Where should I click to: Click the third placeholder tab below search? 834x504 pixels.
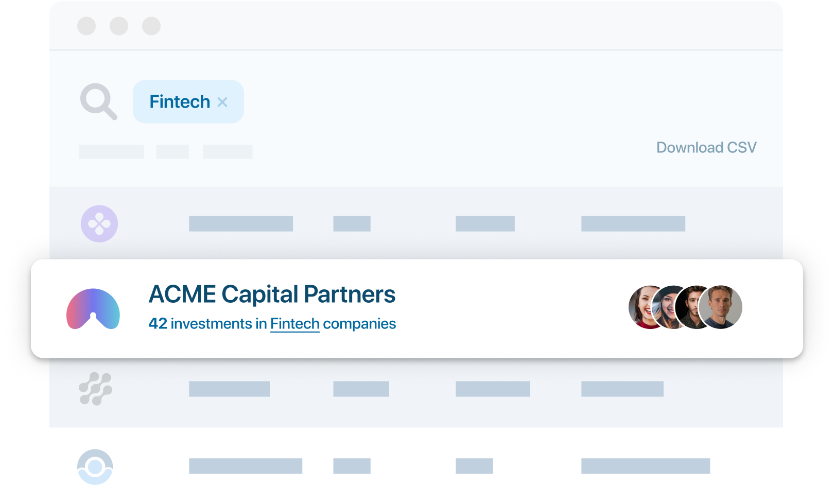[x=228, y=152]
